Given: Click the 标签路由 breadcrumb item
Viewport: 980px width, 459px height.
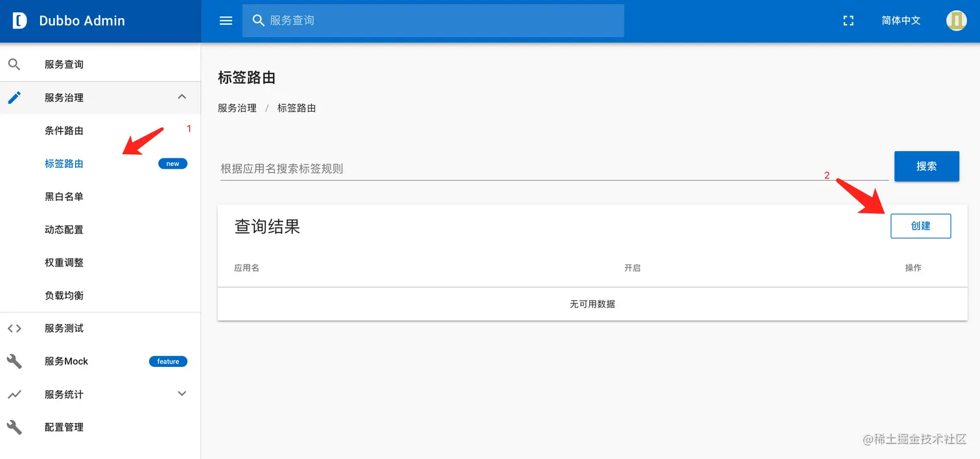Looking at the screenshot, I should click(x=297, y=108).
